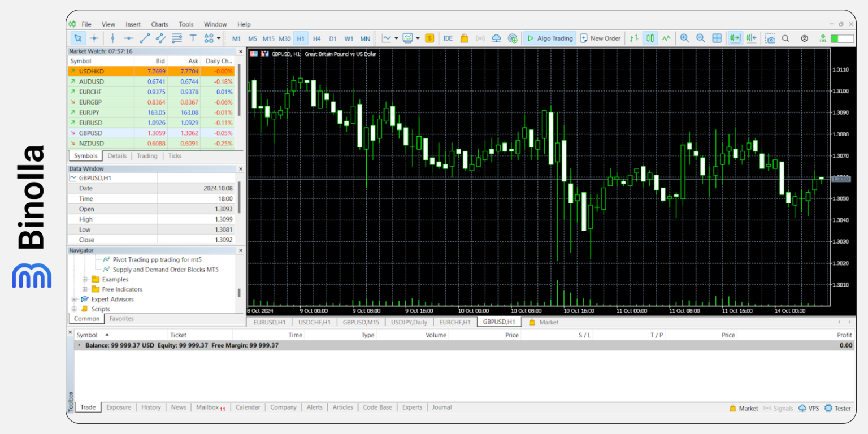The width and height of the screenshot is (868, 434).
Task: Switch to the Ticks tab in Market Watch
Action: coord(174,156)
